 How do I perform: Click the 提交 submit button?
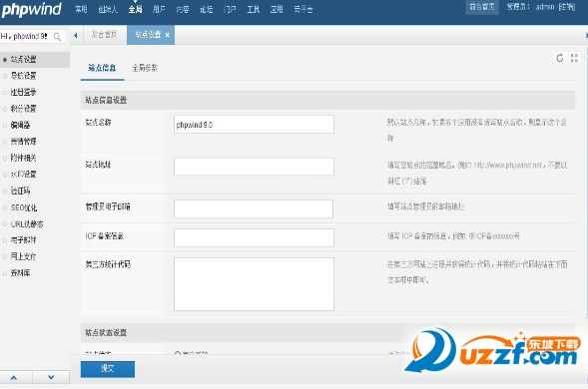click(108, 369)
